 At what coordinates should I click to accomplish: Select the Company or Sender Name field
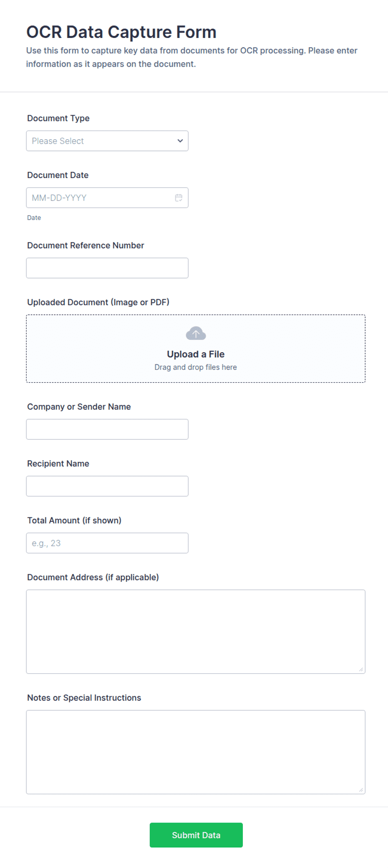107,429
